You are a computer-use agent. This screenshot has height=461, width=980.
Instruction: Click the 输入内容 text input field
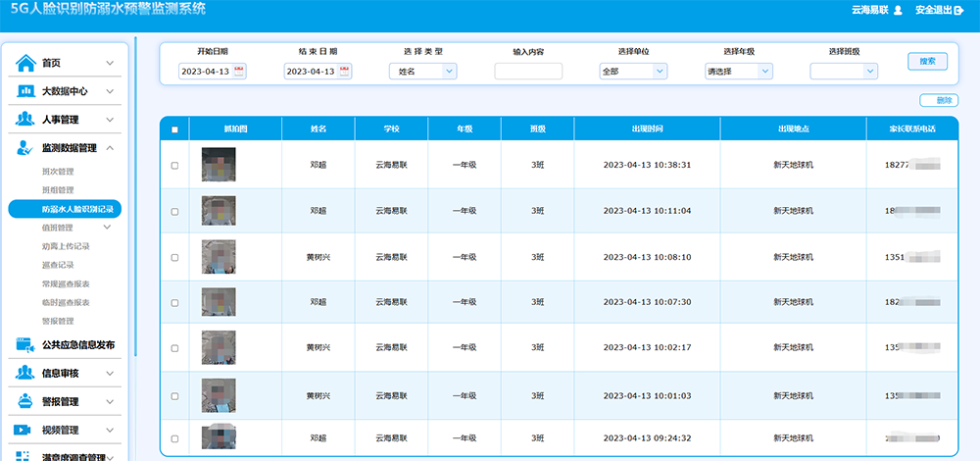pyautogui.click(x=528, y=71)
